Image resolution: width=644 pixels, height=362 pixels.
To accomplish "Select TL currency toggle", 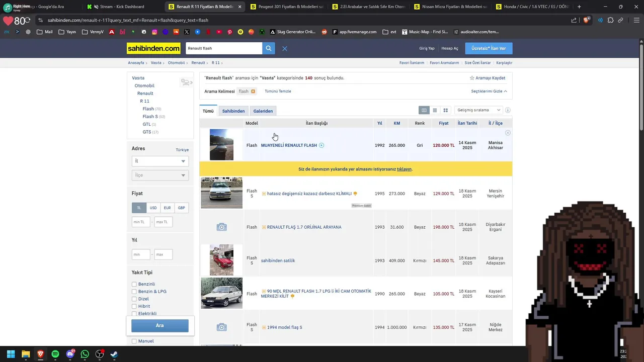I will pos(139,208).
